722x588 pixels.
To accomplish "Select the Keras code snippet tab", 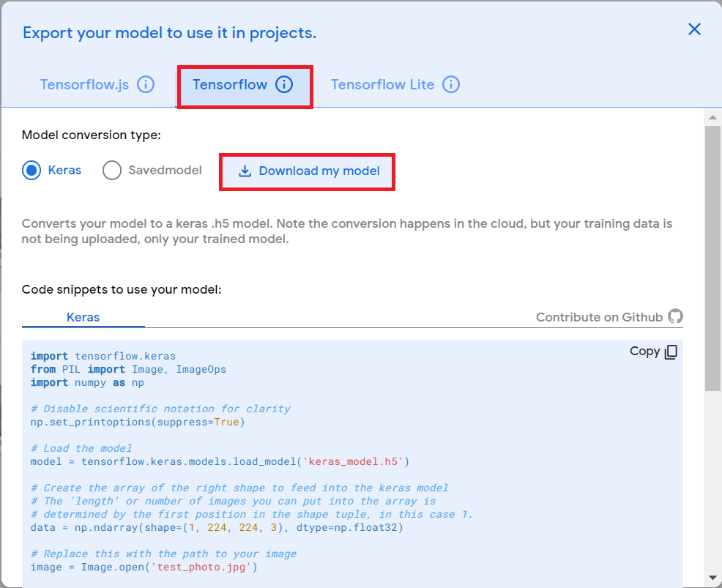I will pos(83,317).
